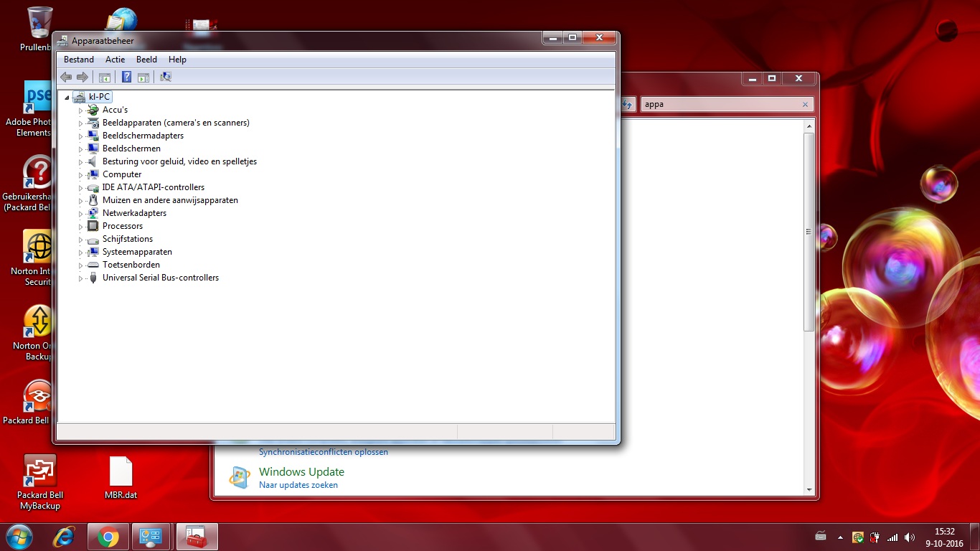Select the Netwerkadapters text label
This screenshot has height=551, width=980.
134,213
